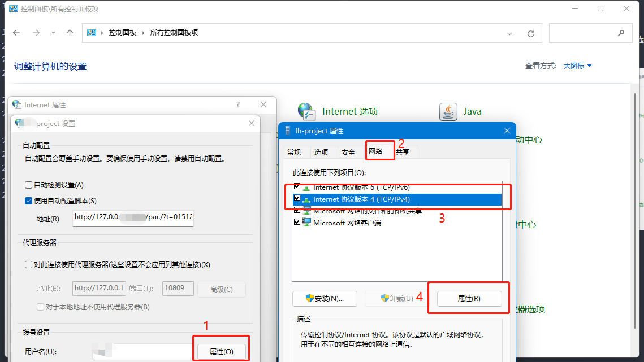This screenshot has height=362, width=644.
Task: Uncheck 使用自动配置脚本 checkbox
Action: tap(29, 200)
